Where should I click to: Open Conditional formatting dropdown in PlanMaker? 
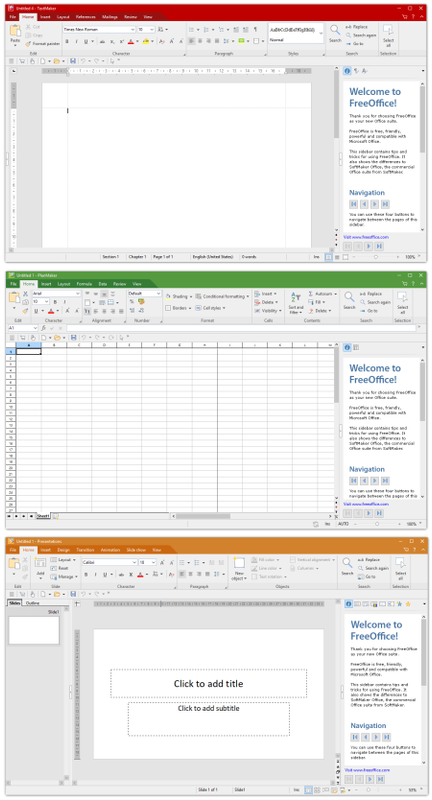click(x=223, y=296)
